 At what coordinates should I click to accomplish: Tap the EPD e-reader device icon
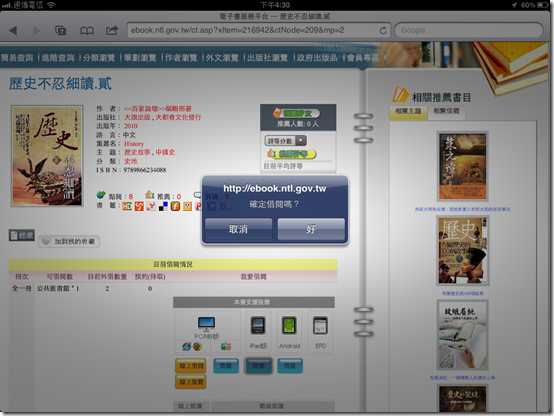[x=320, y=326]
